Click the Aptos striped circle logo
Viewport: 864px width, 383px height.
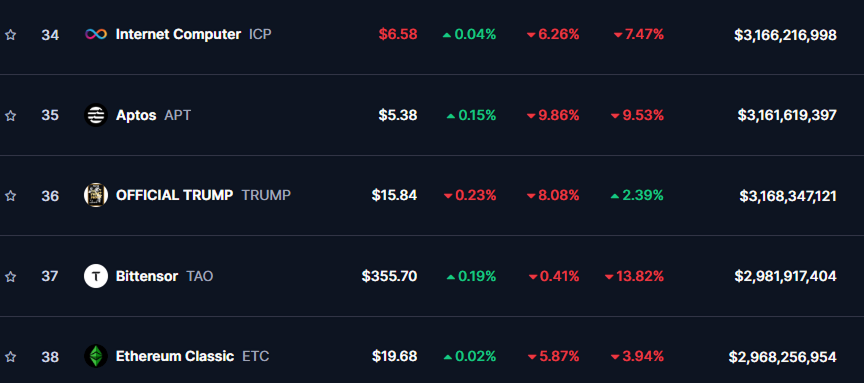95,115
